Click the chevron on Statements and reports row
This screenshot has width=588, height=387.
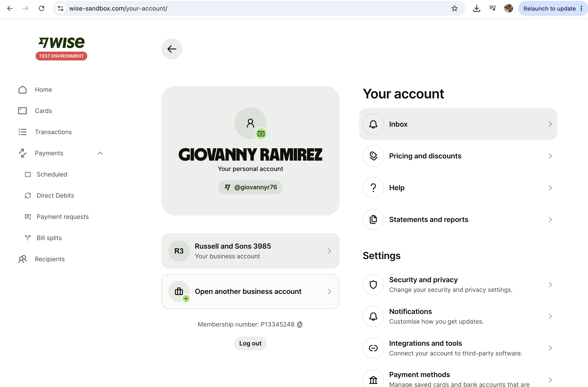tap(550, 220)
